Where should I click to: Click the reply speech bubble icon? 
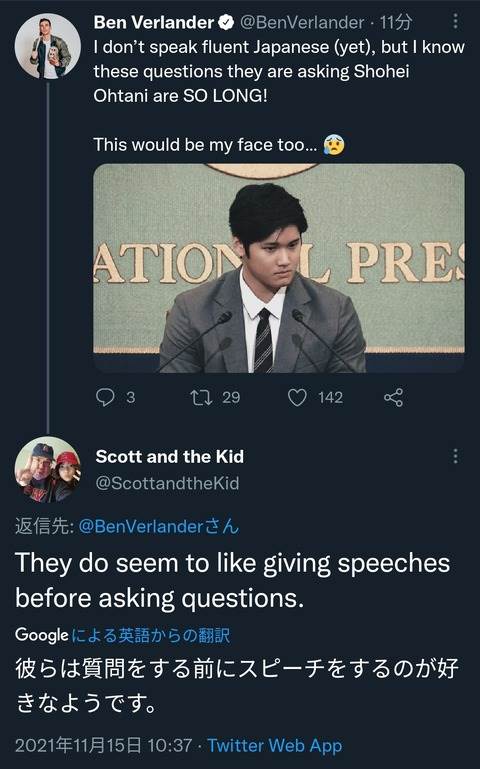point(105,397)
